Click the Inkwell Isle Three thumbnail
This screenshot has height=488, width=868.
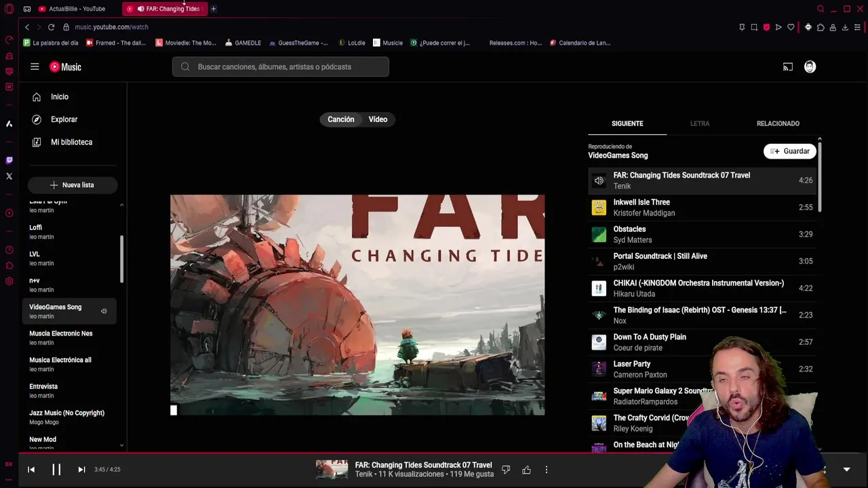[x=599, y=207]
